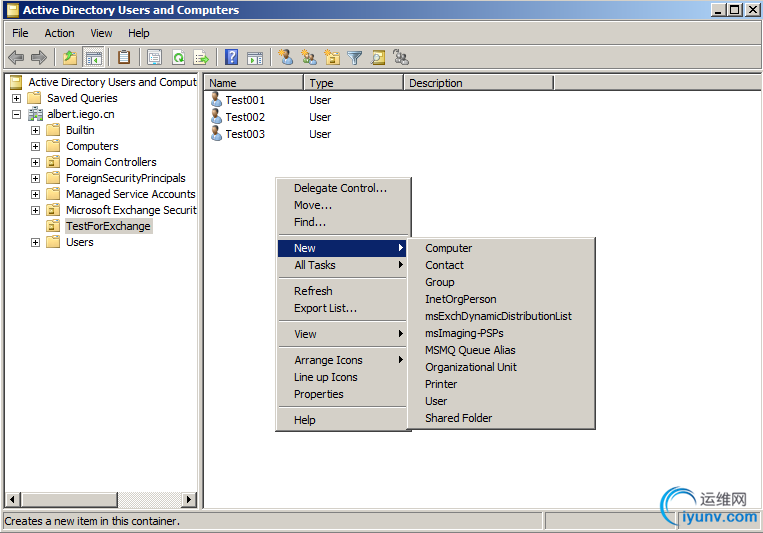Click the create new group toolbar icon
763x533 pixels.
pos(309,58)
